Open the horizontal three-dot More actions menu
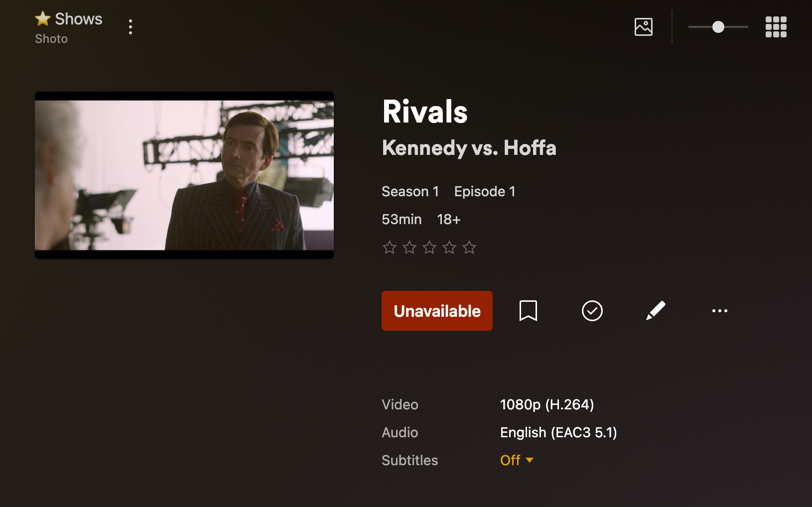 pos(719,311)
